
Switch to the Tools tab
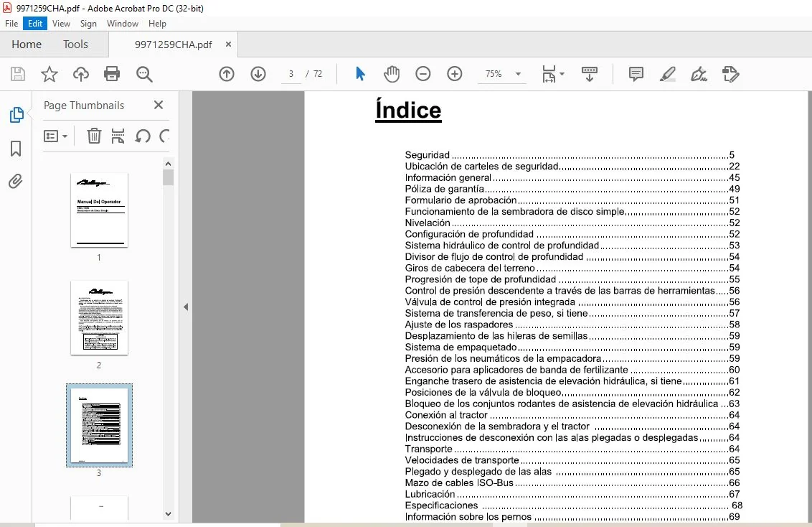[x=75, y=45]
